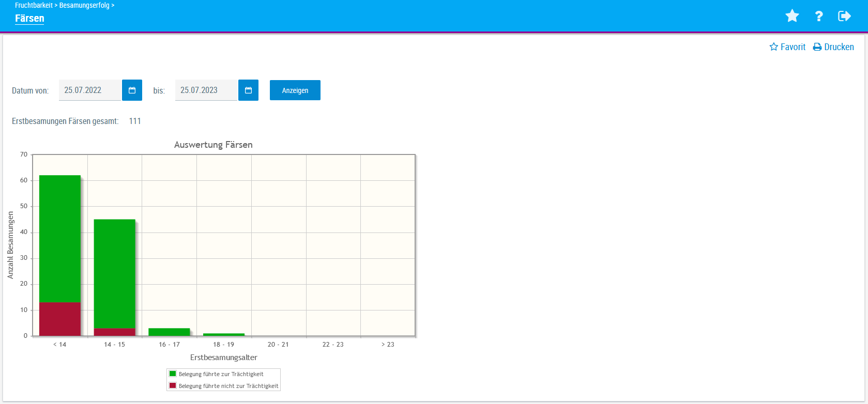Click the star favorites icon in header
This screenshot has width=868, height=404.
(x=792, y=16)
